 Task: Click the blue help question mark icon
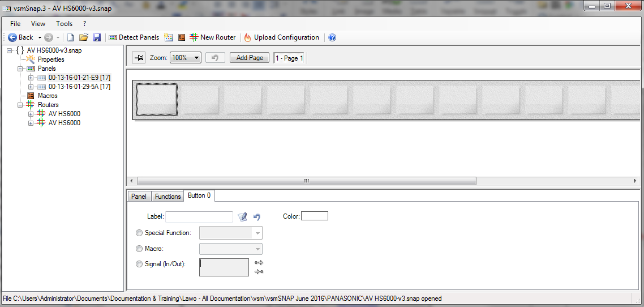(332, 37)
